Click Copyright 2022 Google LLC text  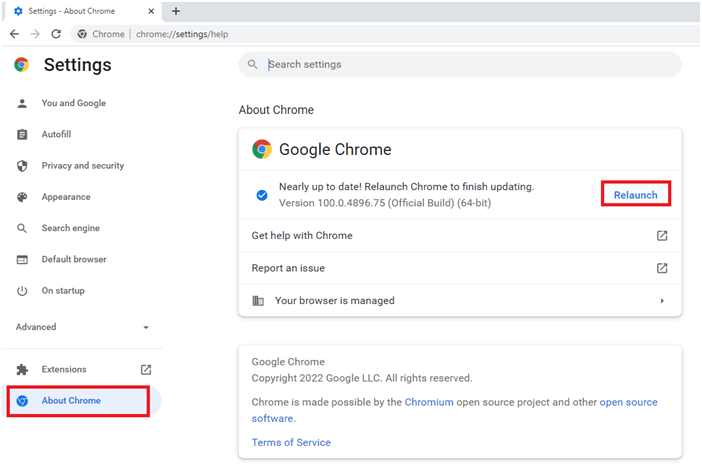click(x=362, y=378)
